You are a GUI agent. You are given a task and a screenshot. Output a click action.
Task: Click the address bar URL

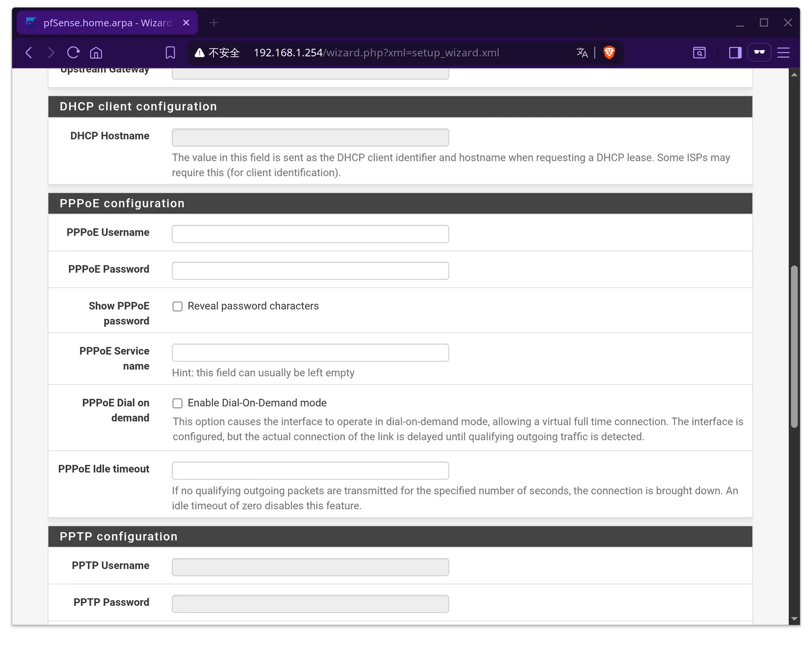(376, 53)
